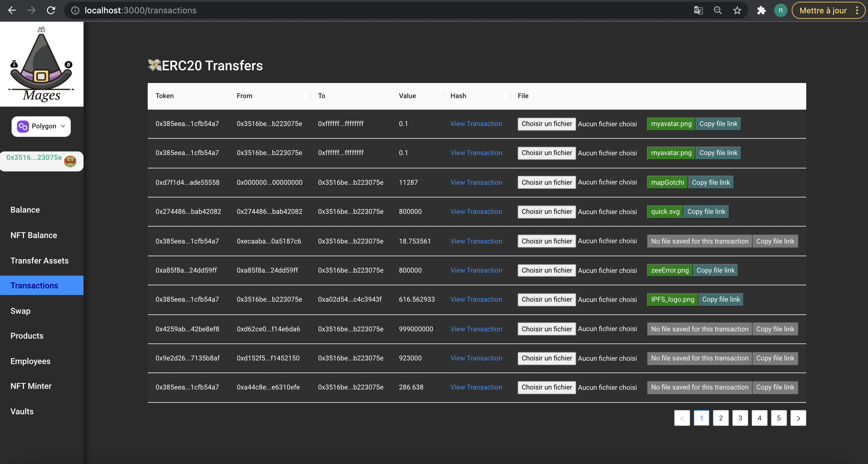
Task: Click the browser back arrow
Action: tap(12, 11)
